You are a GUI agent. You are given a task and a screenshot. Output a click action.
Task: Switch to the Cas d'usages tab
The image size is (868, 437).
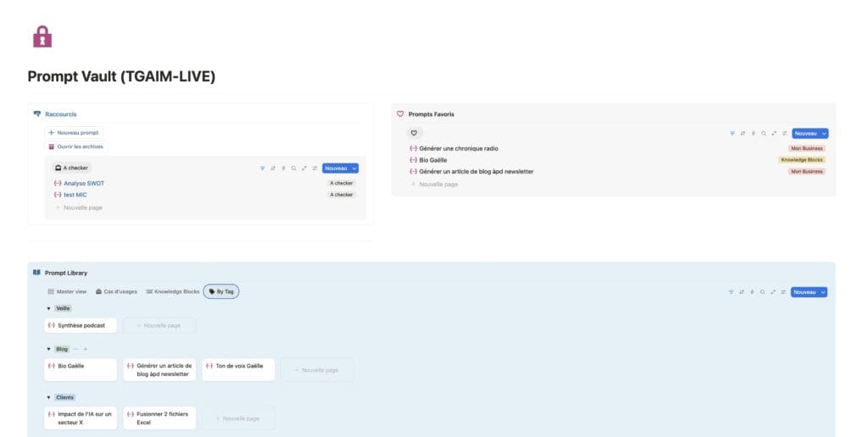coord(116,291)
